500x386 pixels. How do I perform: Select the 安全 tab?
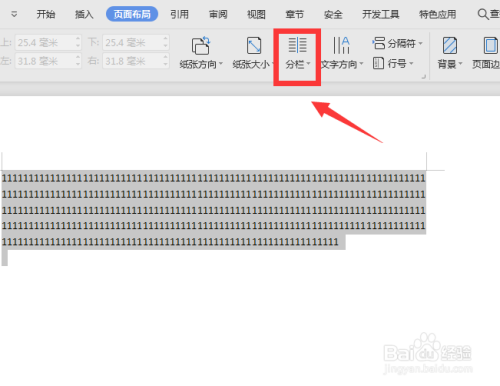pos(333,14)
